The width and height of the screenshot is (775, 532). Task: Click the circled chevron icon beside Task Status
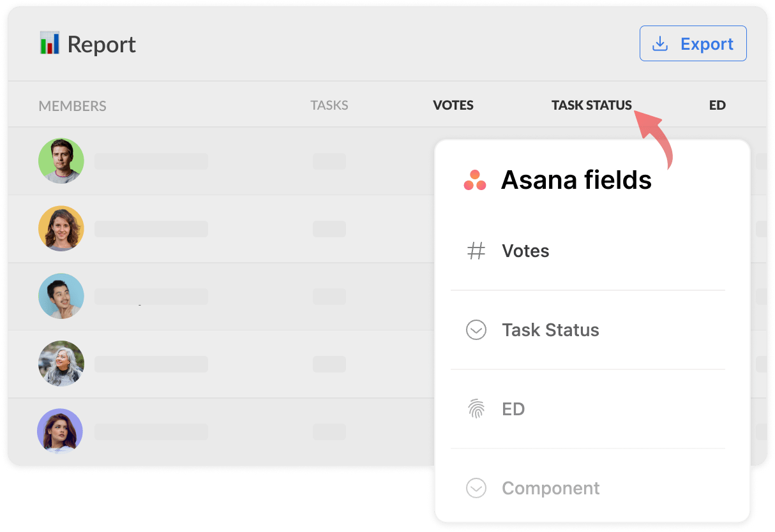(x=476, y=330)
